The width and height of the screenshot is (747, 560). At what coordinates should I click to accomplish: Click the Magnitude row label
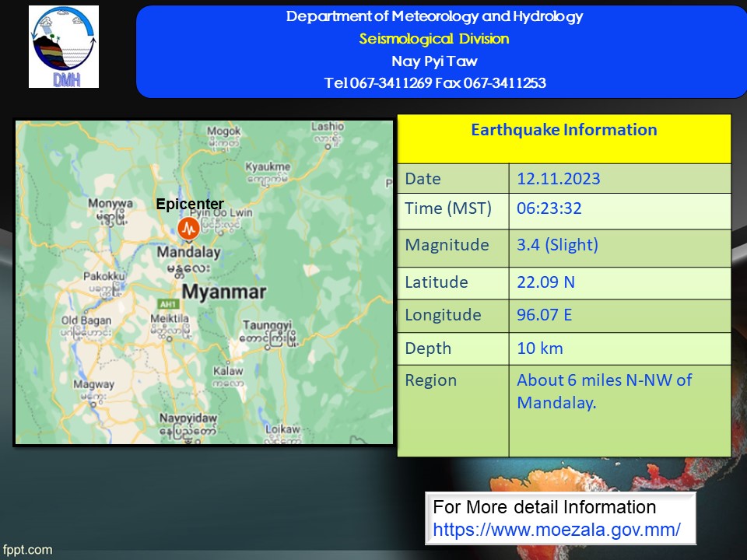click(447, 245)
